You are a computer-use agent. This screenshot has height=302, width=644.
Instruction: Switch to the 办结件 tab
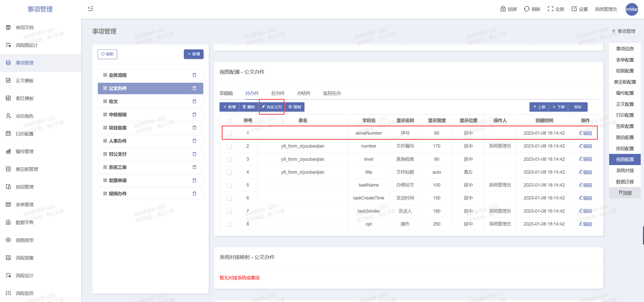click(x=304, y=93)
